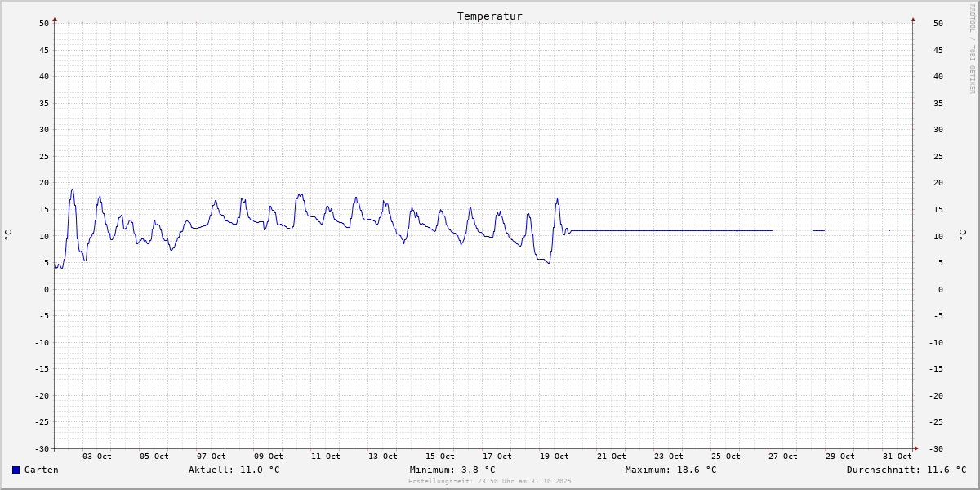Click the Maximum: 18.6 °C readout
Image resolution: width=980 pixels, height=490 pixels.
[x=671, y=470]
